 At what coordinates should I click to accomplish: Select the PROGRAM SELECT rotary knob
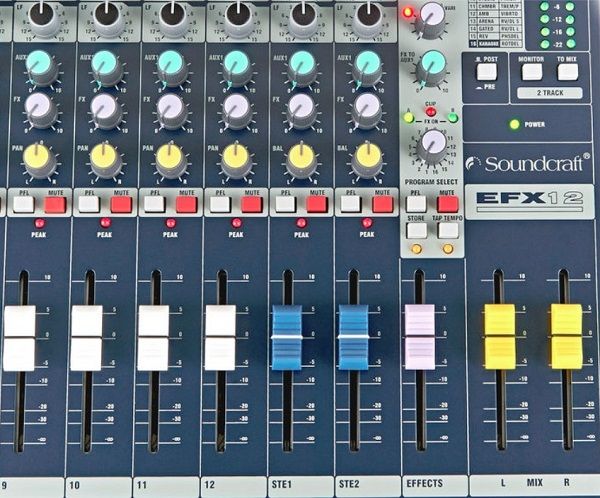(x=433, y=145)
